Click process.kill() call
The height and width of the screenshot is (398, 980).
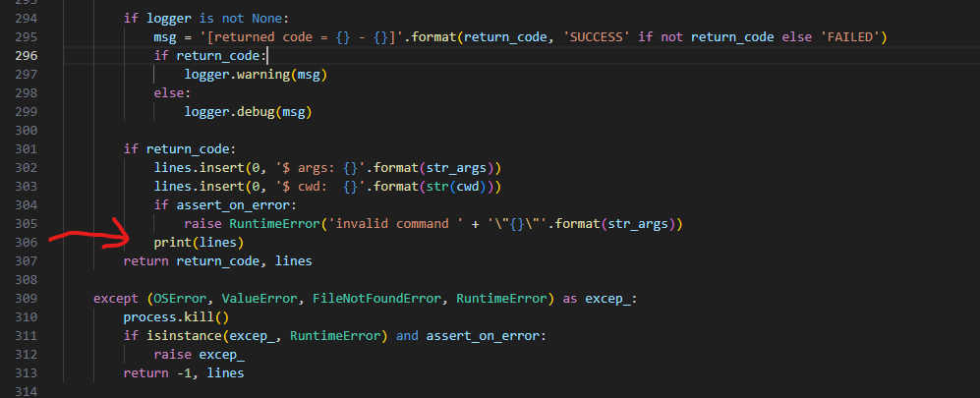coord(176,318)
